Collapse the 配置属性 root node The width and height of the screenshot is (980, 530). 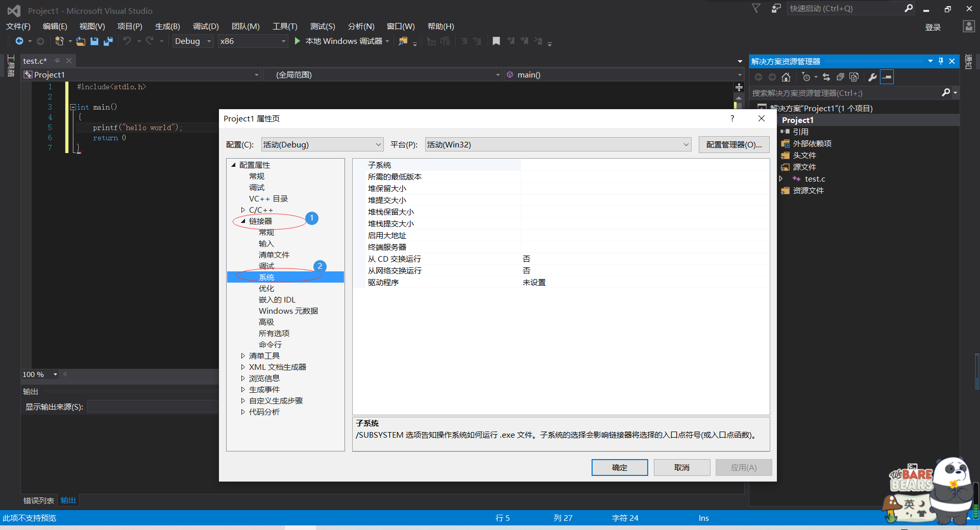coord(233,165)
